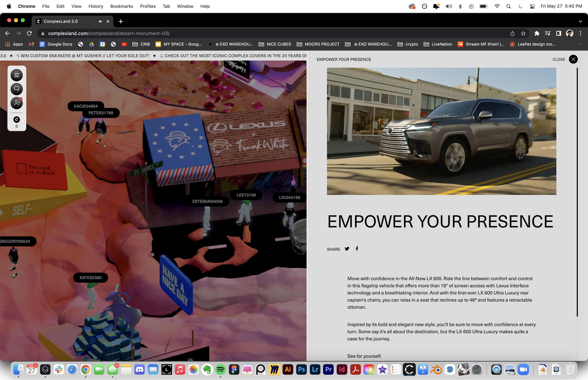Viewport: 588px width, 380px height.
Task: Open Chrome extensions puzzle icon
Action: click(x=537, y=33)
